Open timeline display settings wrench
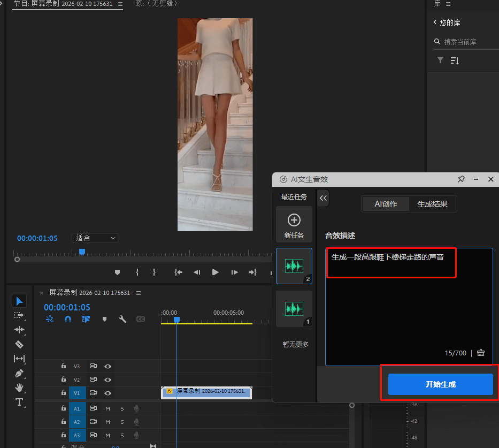499x448 pixels. 122,319
